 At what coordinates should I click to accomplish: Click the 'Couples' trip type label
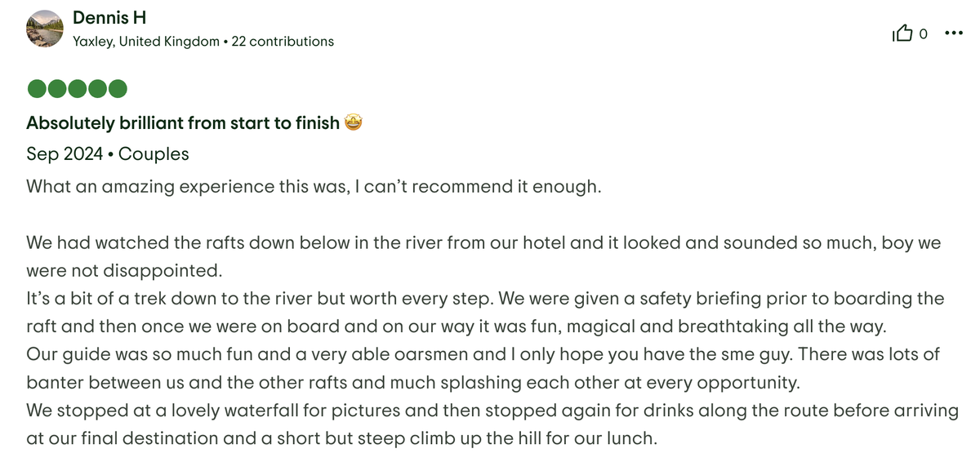pos(154,154)
